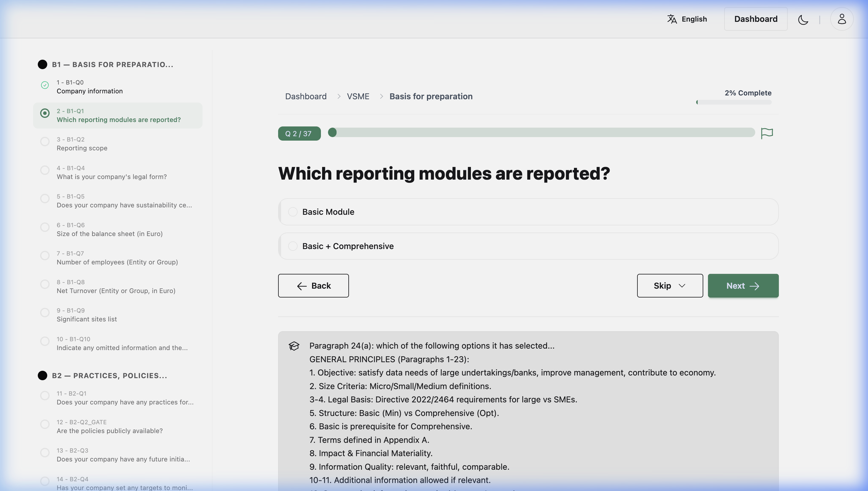Click the B1-Q1 radio in the sidebar
The width and height of the screenshot is (868, 491).
[45, 113]
